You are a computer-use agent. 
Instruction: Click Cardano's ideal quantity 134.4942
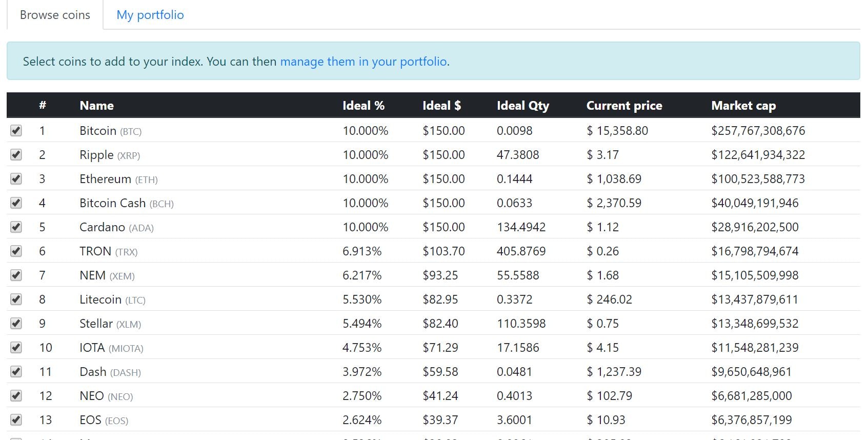pos(521,227)
